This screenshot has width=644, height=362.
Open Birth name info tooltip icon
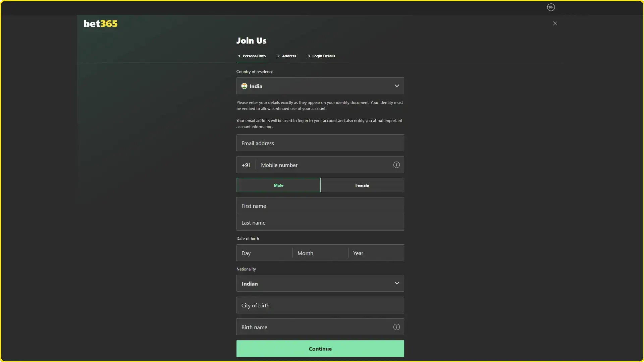pyautogui.click(x=396, y=327)
